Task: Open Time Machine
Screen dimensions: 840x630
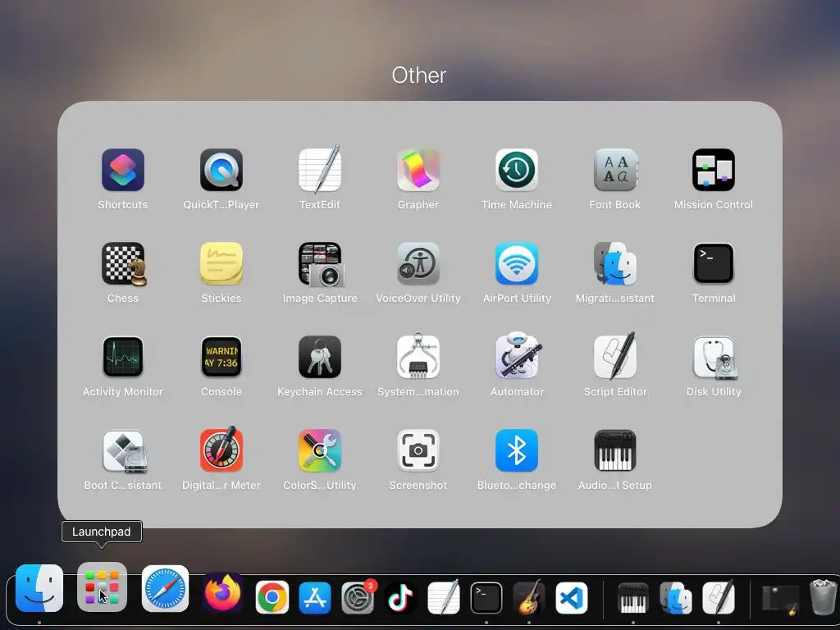Action: [x=517, y=170]
